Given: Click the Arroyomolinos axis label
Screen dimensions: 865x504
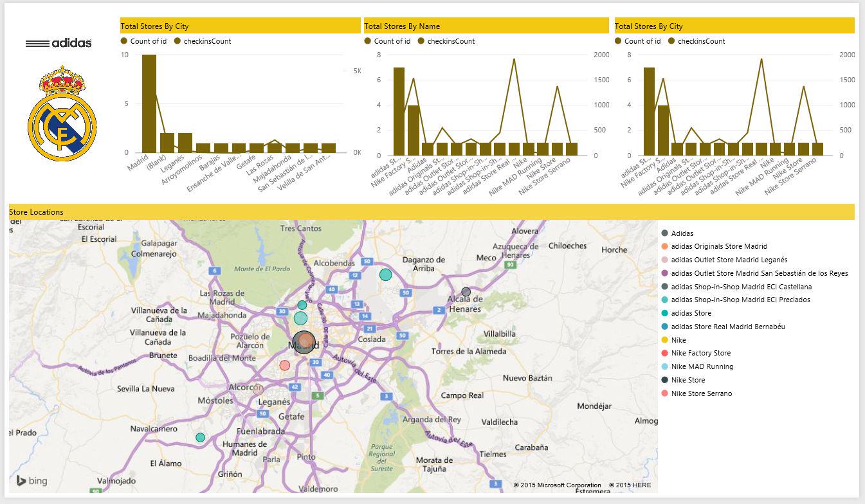Looking at the screenshot, I should point(183,170).
